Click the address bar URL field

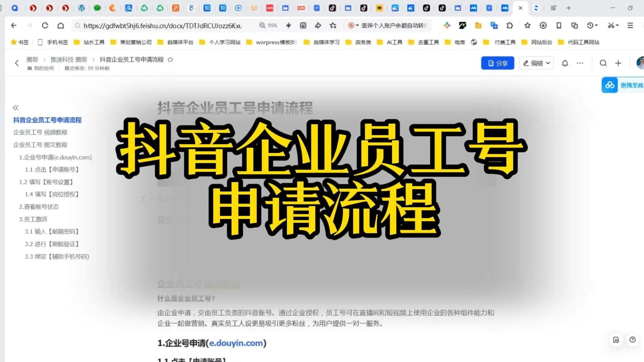tap(163, 25)
